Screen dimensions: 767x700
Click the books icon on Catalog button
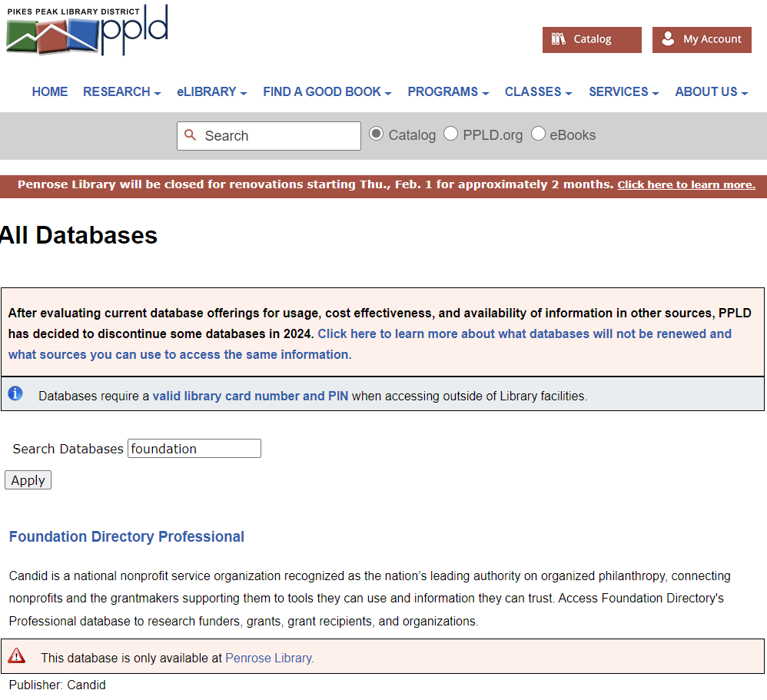tap(559, 39)
